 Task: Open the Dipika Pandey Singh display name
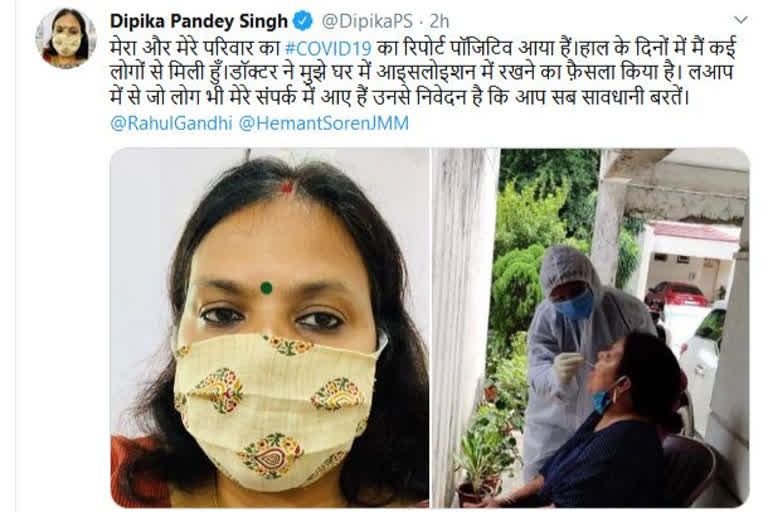point(199,21)
